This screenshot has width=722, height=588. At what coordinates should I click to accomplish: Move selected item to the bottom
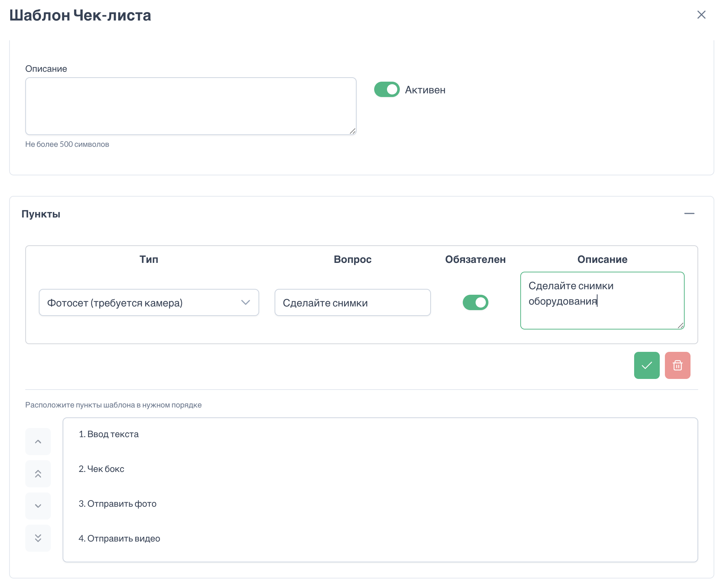(38, 538)
